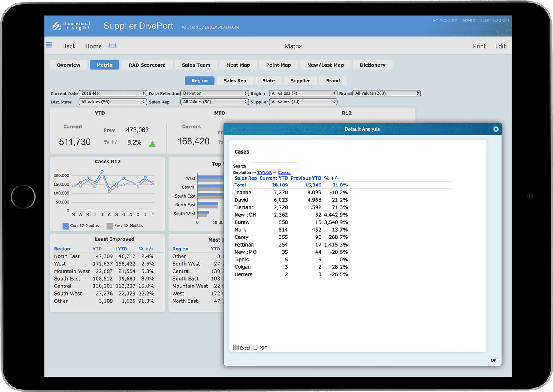The height and width of the screenshot is (392, 553).
Task: Click the Search input field
Action: pyautogui.click(x=274, y=166)
